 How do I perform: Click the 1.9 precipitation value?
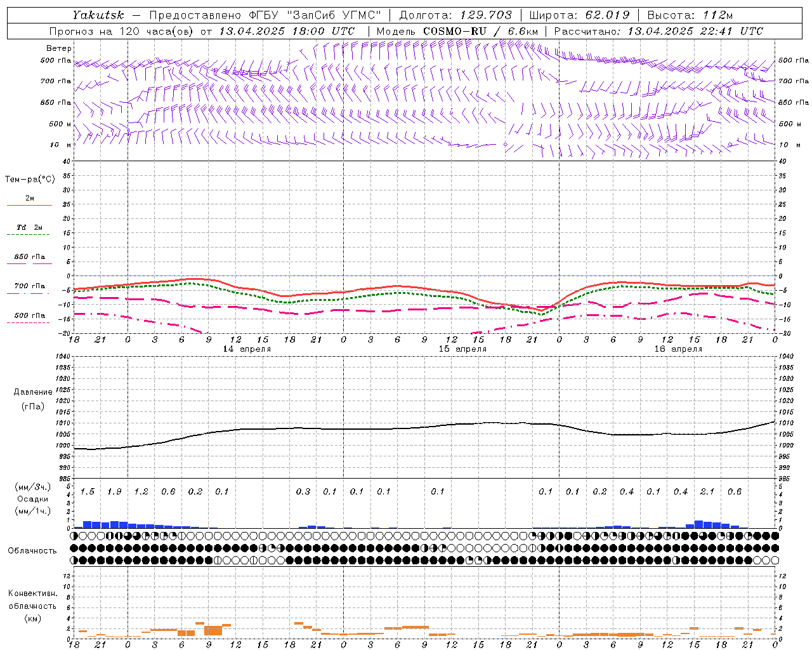(x=114, y=491)
